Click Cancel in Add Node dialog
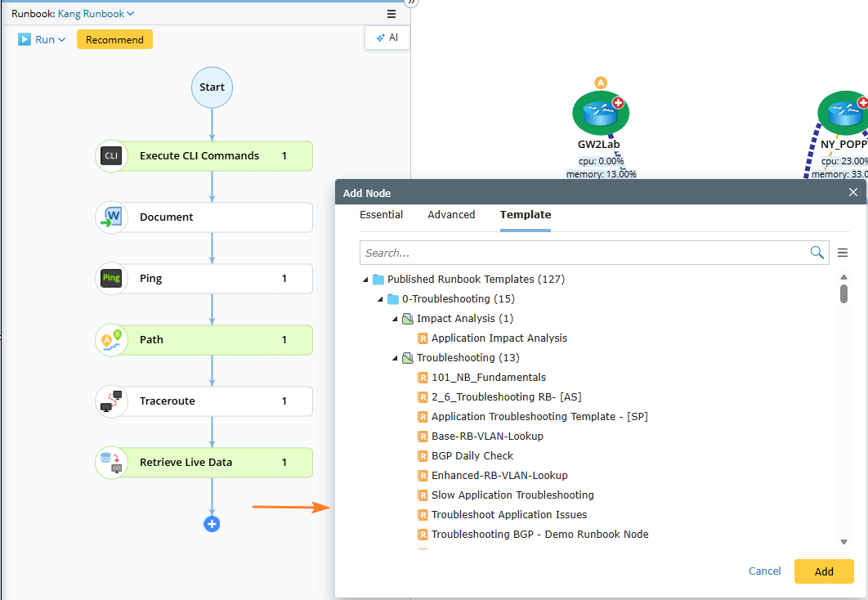 point(764,571)
